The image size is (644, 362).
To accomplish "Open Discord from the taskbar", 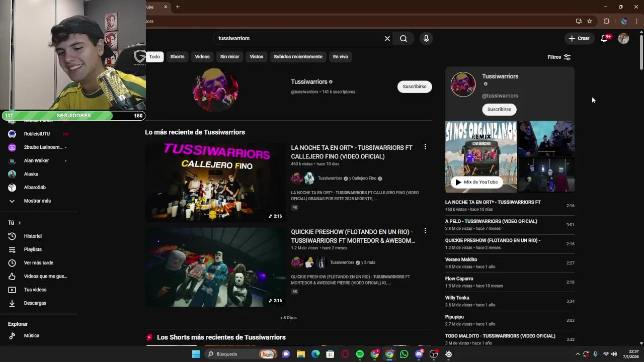I will pyautogui.click(x=419, y=354).
